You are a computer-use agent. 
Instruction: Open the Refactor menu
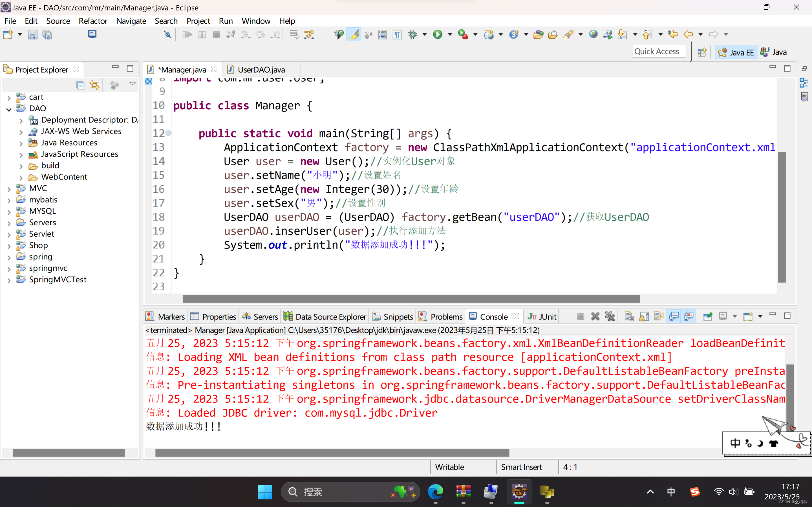(x=92, y=21)
